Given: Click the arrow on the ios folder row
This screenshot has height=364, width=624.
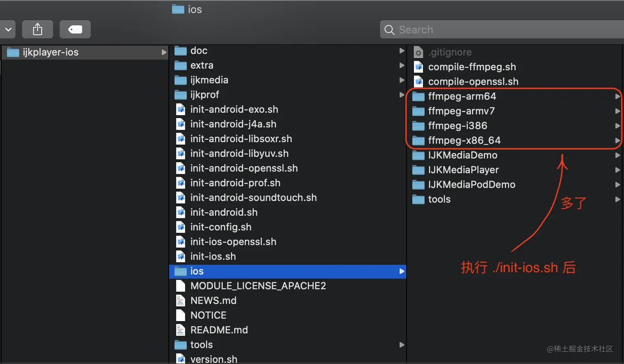Looking at the screenshot, I should tap(402, 271).
